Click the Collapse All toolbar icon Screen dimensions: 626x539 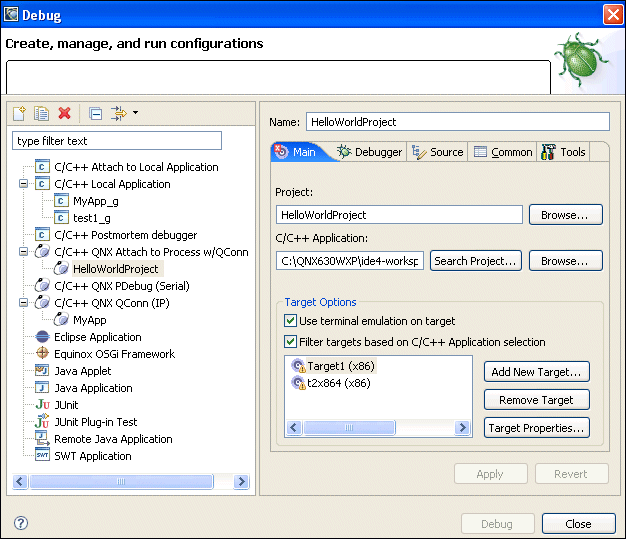point(95,114)
